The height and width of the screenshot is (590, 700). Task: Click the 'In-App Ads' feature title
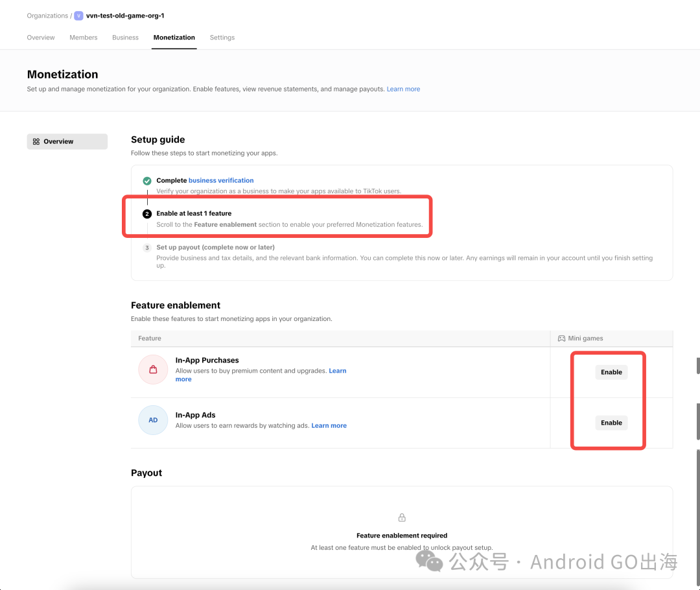tap(196, 416)
